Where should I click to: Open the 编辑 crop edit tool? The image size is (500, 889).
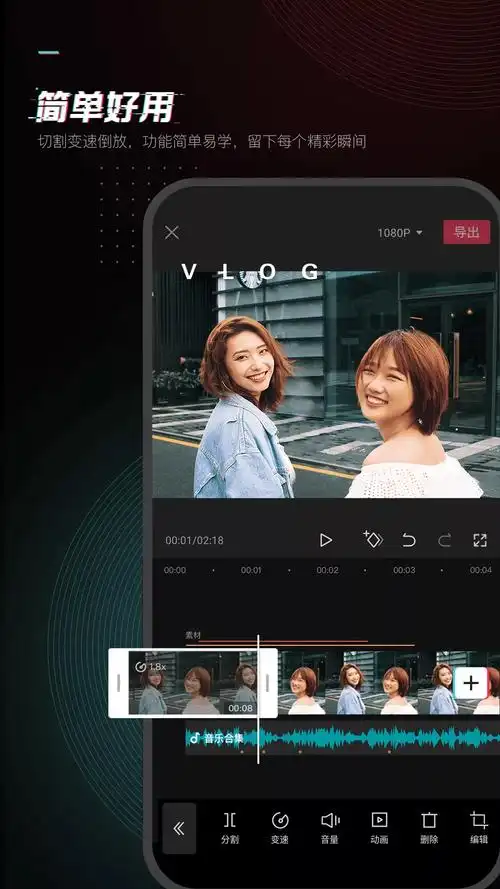(x=479, y=828)
